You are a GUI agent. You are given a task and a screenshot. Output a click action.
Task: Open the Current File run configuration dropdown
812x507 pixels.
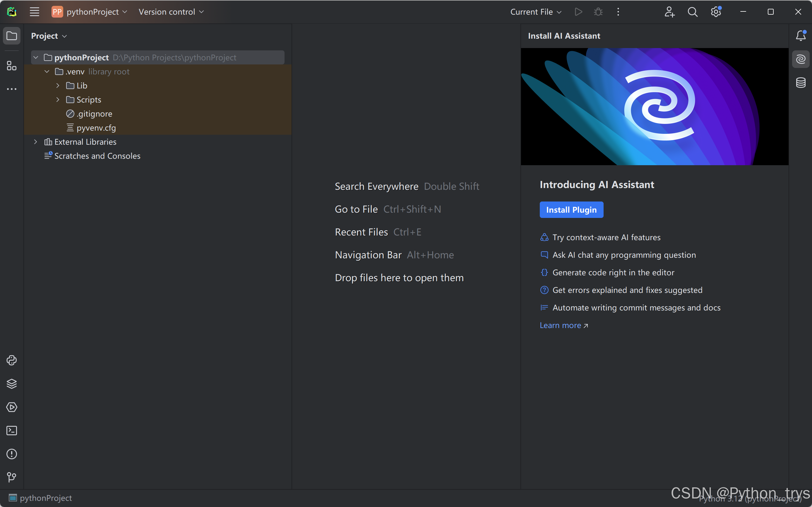[535, 12]
